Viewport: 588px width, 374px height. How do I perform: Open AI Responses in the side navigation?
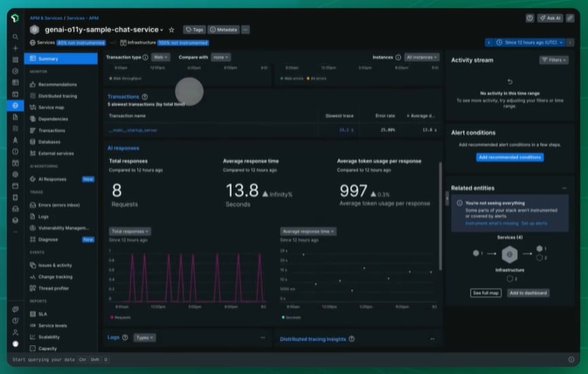[52, 179]
